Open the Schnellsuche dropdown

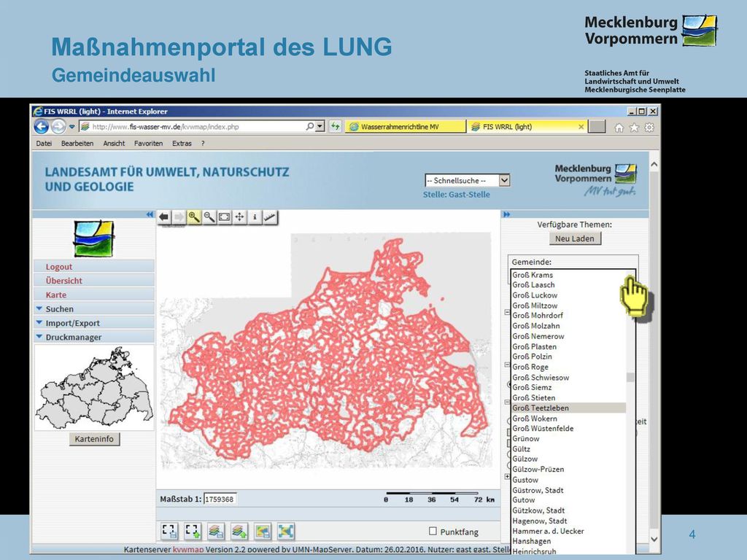point(467,181)
